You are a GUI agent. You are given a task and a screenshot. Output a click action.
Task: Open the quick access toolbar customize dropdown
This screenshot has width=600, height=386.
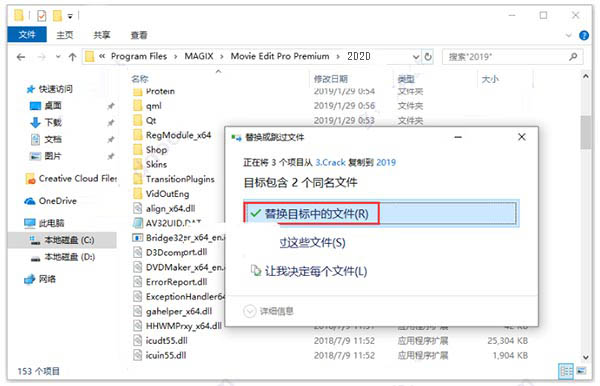(70, 16)
